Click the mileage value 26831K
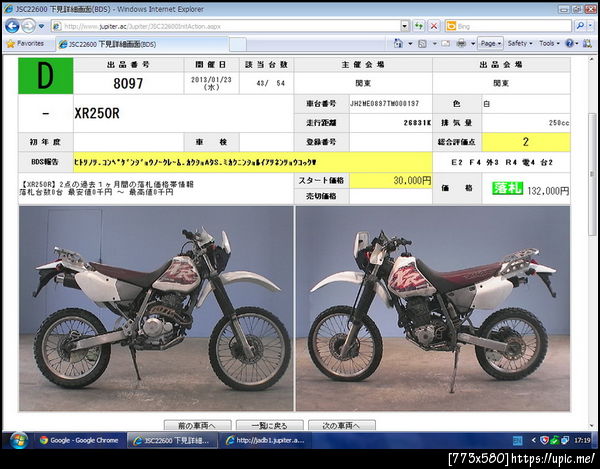This screenshot has height=469, width=600. (417, 123)
